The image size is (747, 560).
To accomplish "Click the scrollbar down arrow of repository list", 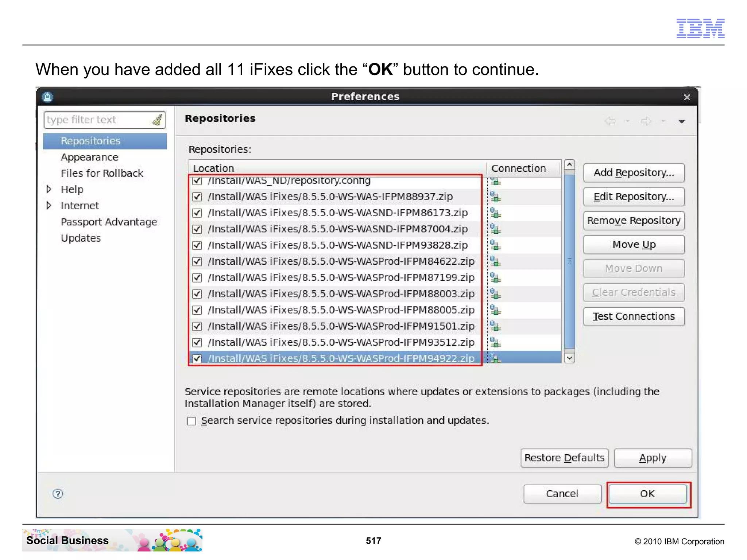I will [x=569, y=358].
